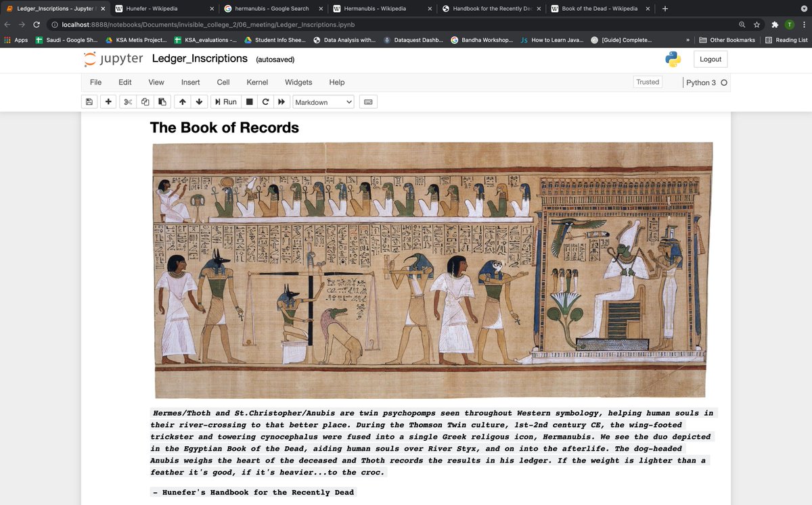Copy selected cells icon
The image size is (812, 505).
[145, 102]
